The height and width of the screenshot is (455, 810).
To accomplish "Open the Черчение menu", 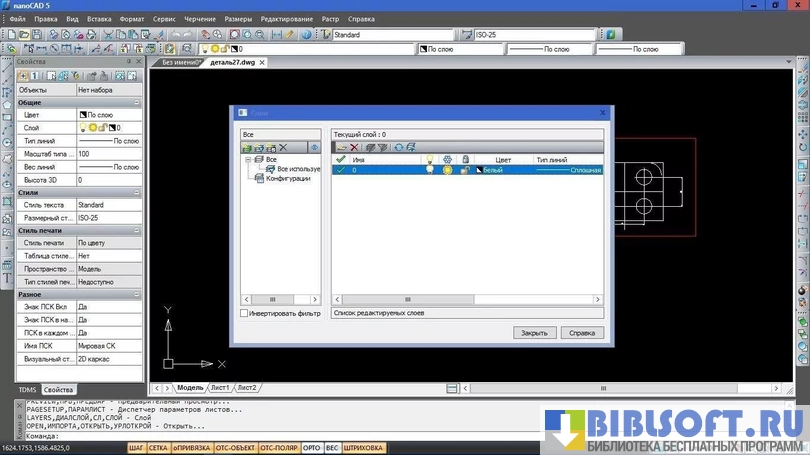I will click(198, 19).
